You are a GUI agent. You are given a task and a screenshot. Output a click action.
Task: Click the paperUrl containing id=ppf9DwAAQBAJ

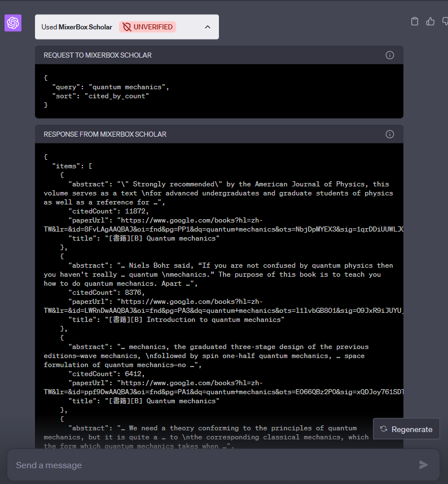[223, 387]
